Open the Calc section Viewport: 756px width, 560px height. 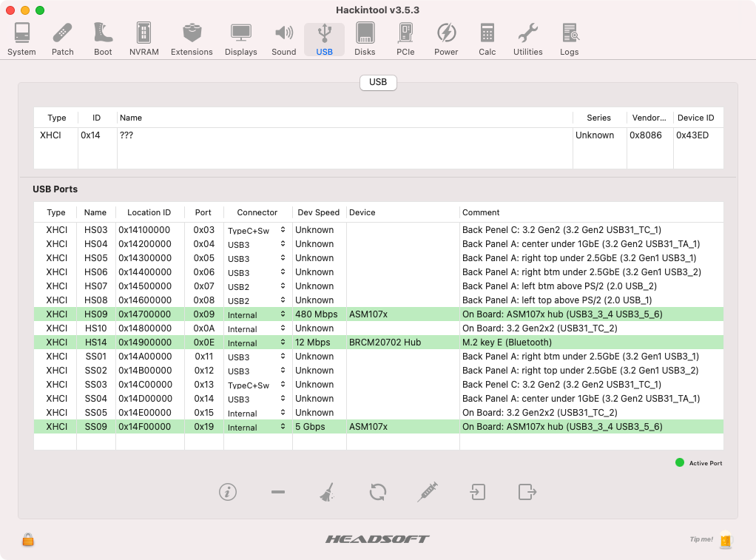[487, 39]
